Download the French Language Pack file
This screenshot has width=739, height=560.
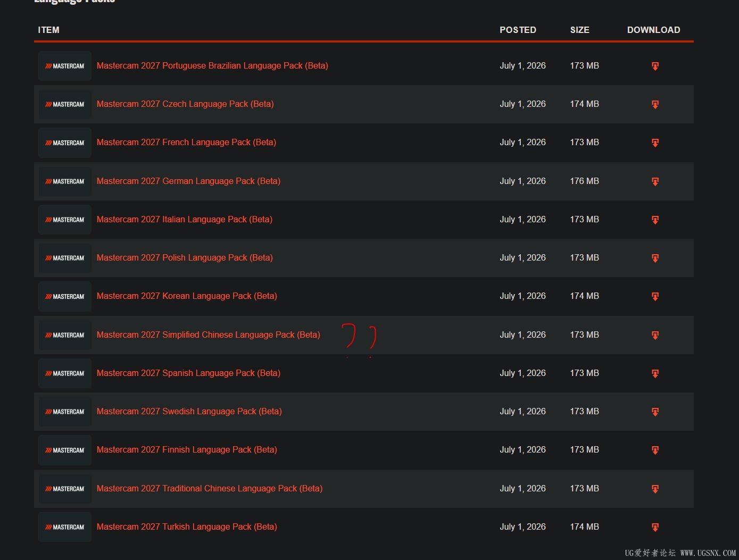click(x=655, y=143)
